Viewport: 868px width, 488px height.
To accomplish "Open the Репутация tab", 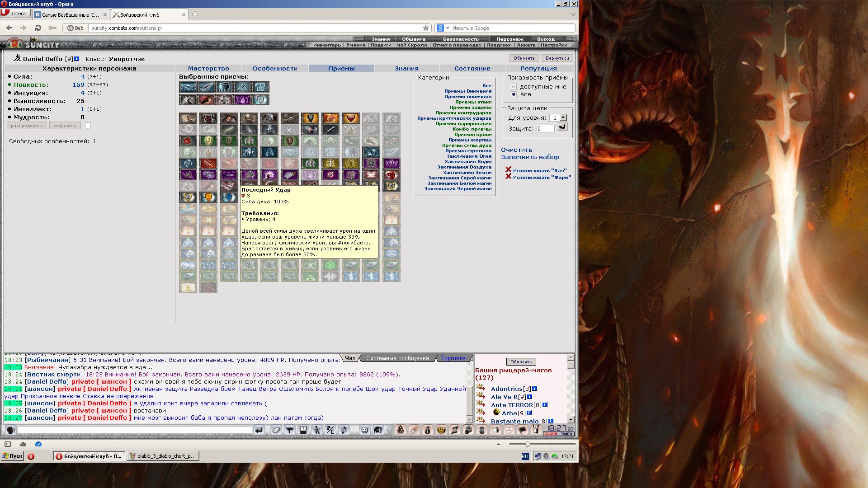I will click(538, 69).
